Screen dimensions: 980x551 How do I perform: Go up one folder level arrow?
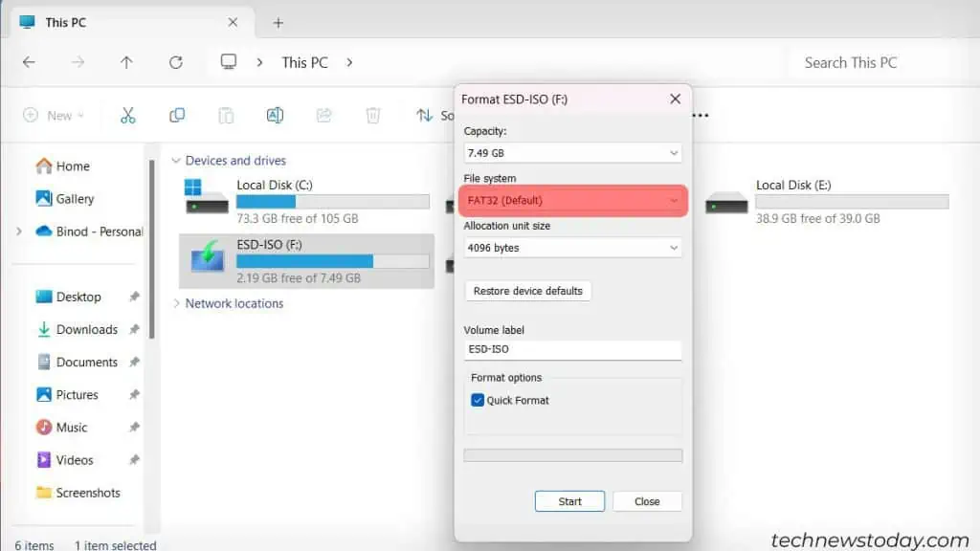(x=126, y=62)
